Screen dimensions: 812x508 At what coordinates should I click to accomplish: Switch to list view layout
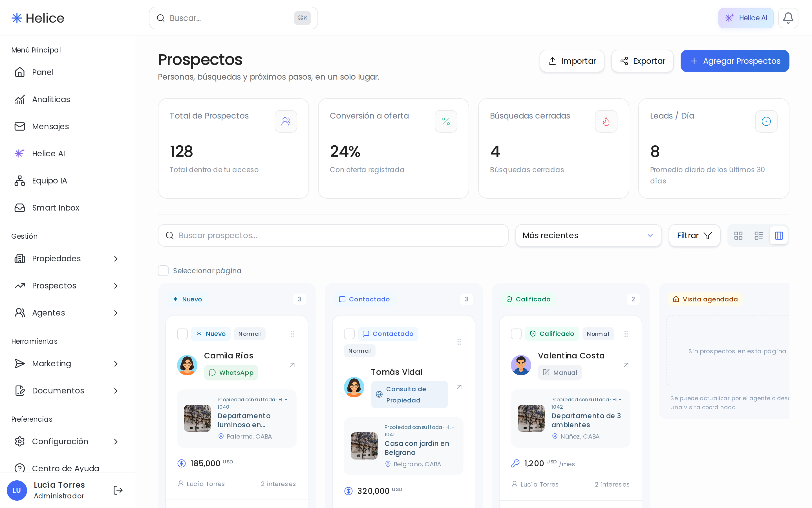click(x=758, y=236)
